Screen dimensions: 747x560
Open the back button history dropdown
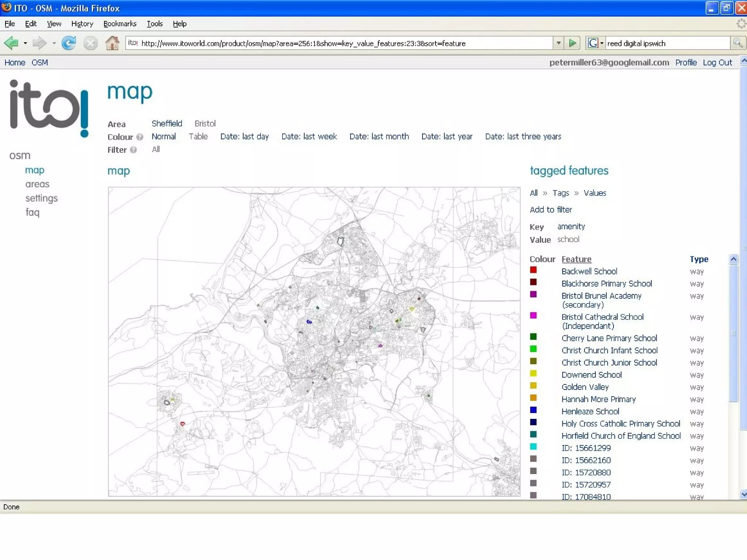pyautogui.click(x=25, y=43)
